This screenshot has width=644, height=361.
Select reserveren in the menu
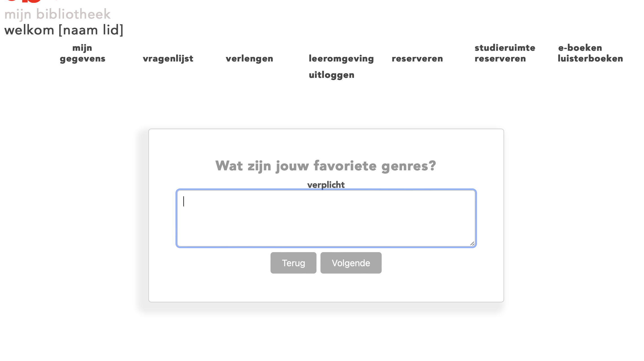[417, 58]
